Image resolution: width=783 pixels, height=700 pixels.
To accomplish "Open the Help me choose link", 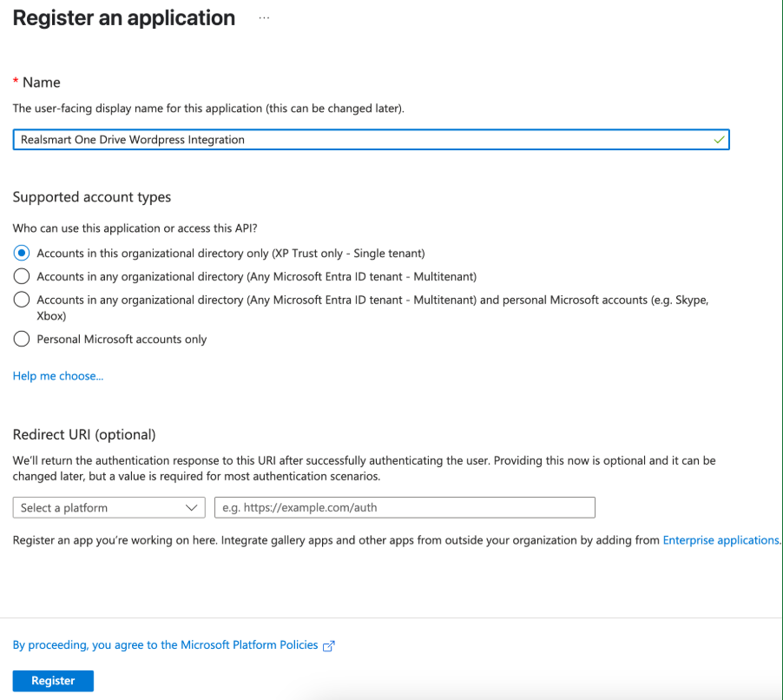I will (58, 376).
